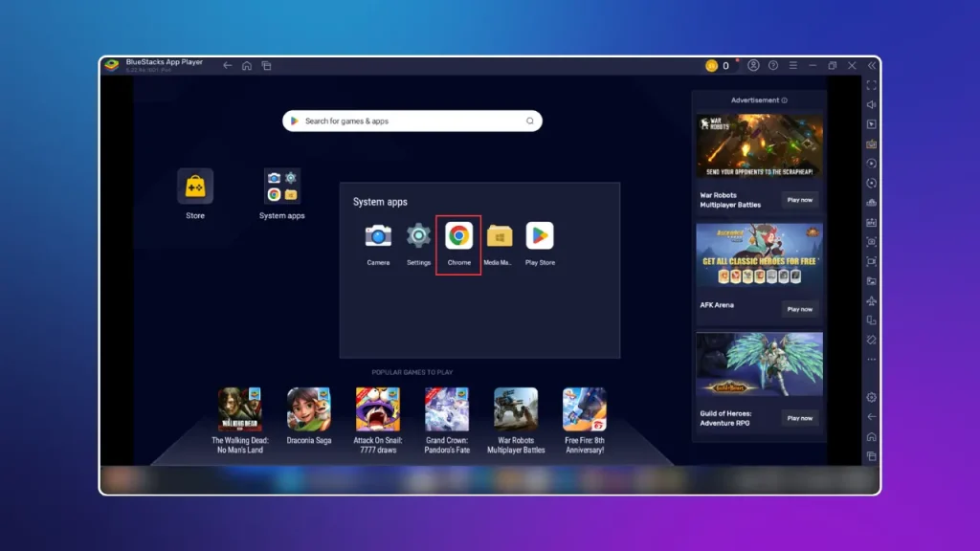This screenshot has width=980, height=551.
Task: Click Play now for War Robots ad
Action: tap(799, 200)
